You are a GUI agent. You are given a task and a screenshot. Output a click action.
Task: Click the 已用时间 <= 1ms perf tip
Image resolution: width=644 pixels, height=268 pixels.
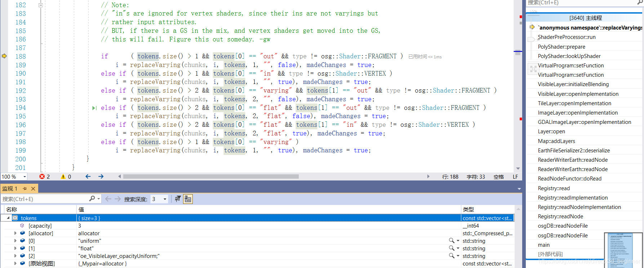(x=425, y=57)
